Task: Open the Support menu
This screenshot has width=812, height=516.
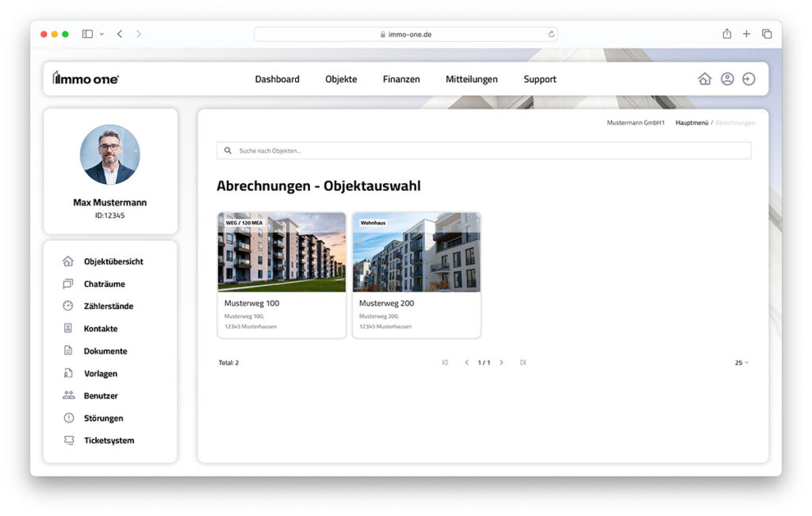Action: click(539, 79)
